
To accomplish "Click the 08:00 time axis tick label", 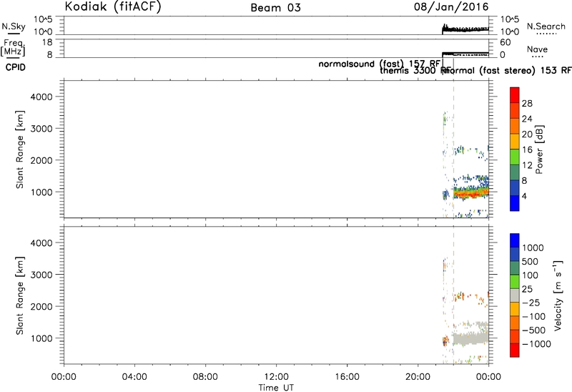I will 205,377.
